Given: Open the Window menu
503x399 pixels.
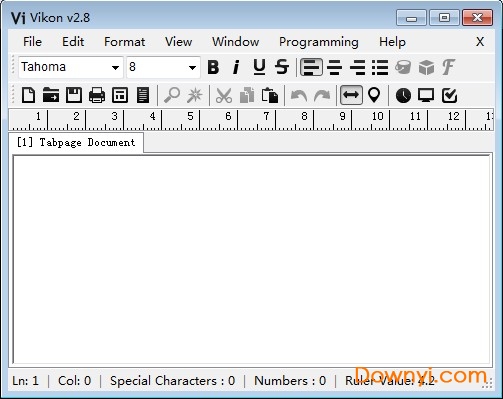Looking at the screenshot, I should [235, 42].
